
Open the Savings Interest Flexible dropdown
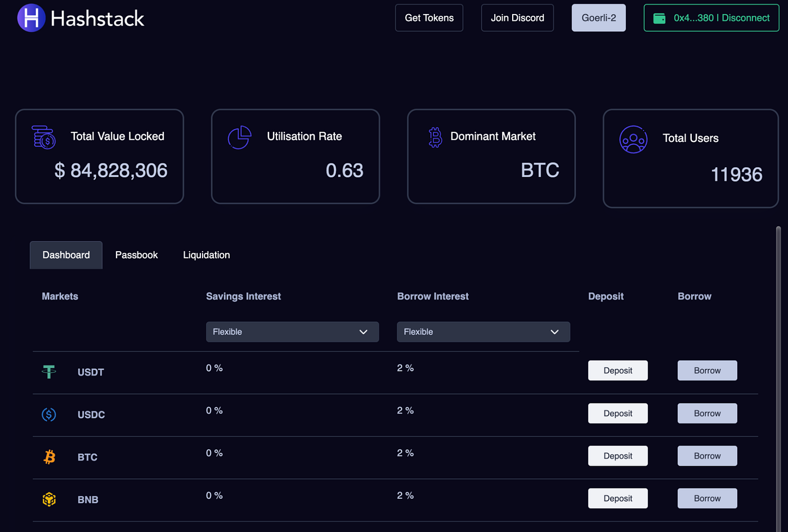(292, 332)
